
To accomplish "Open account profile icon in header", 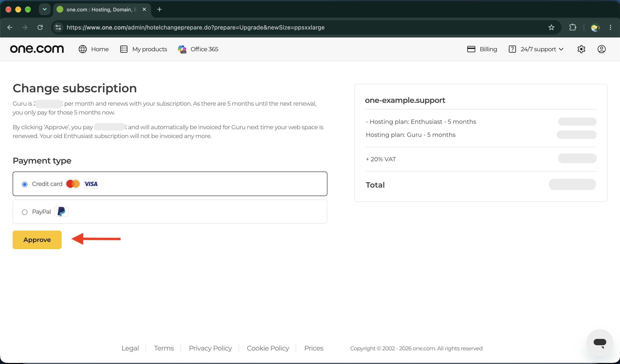I will point(601,49).
